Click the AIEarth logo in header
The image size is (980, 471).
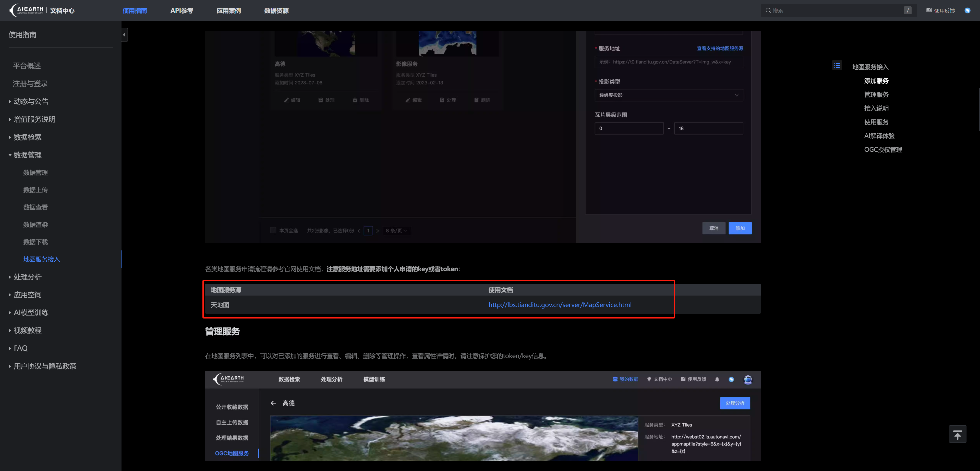coord(26,10)
